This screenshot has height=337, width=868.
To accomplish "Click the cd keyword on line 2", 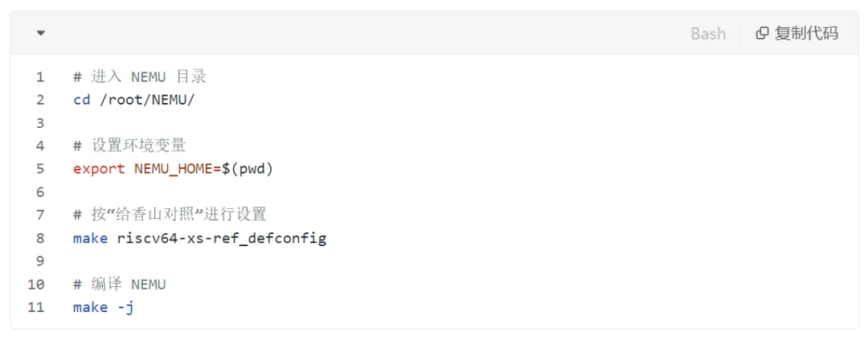I will (x=82, y=101).
